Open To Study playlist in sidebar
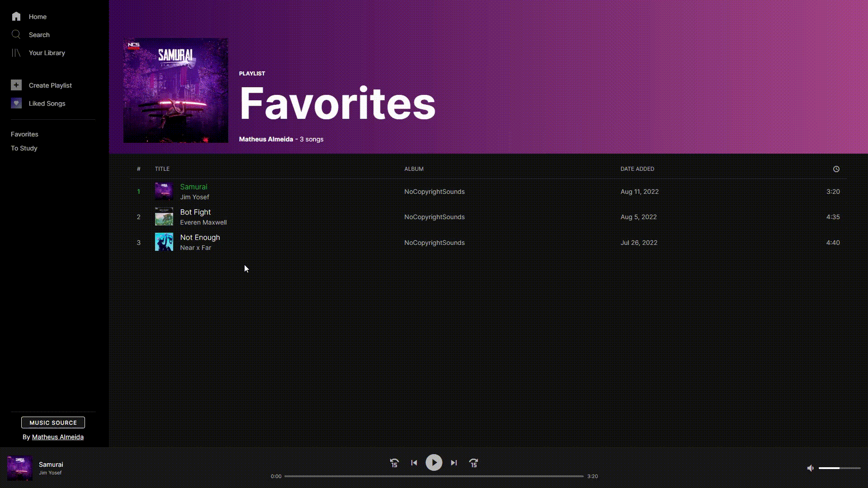868x488 pixels. pyautogui.click(x=24, y=148)
